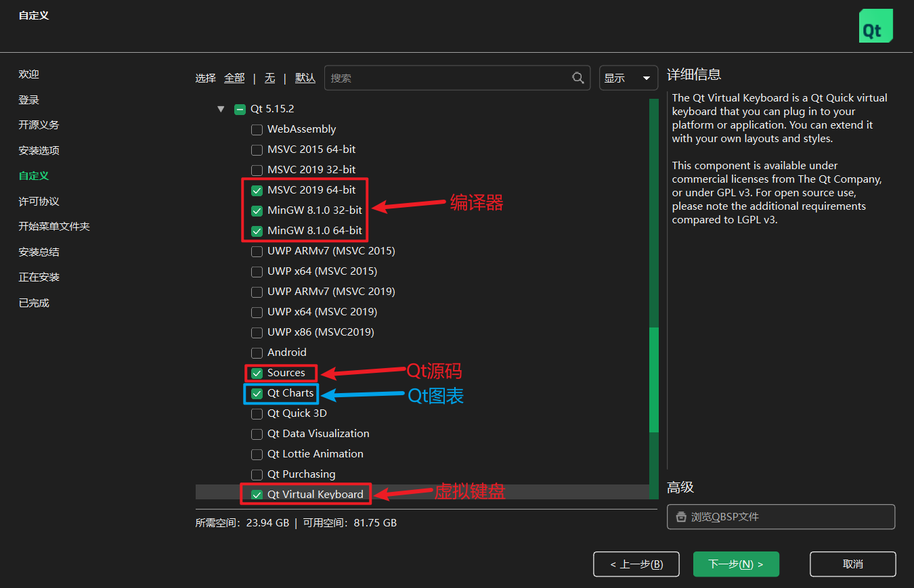Uncheck the Sources checkbox
This screenshot has width=914, height=588.
[257, 373]
